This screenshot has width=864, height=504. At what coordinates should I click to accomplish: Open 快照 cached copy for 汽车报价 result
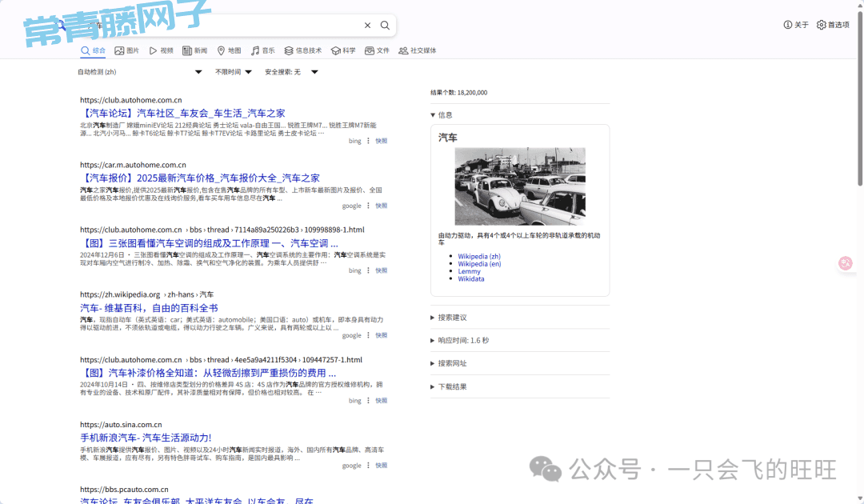382,206
